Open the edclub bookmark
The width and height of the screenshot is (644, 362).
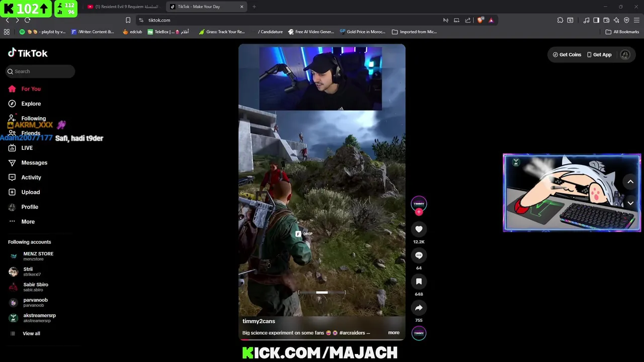[x=132, y=32]
